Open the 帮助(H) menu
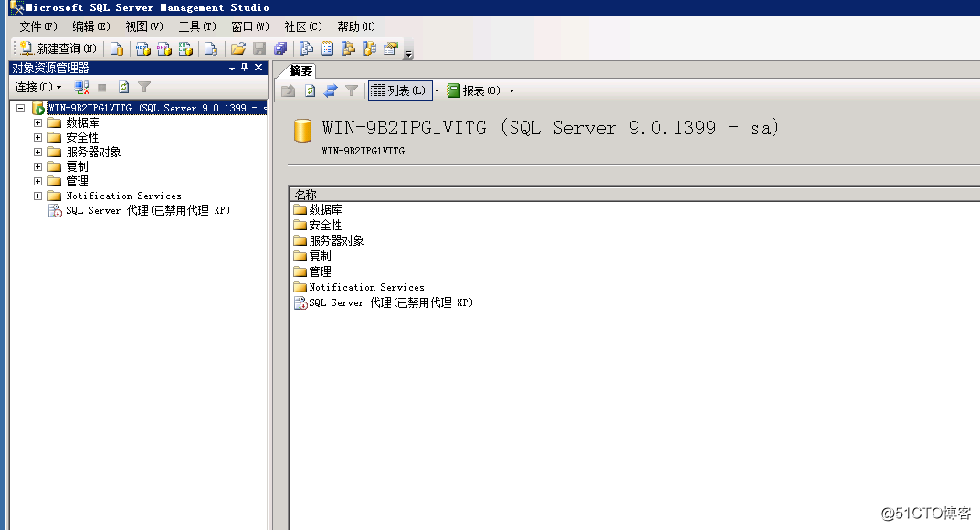Viewport: 980px width, 530px height. pos(356,26)
